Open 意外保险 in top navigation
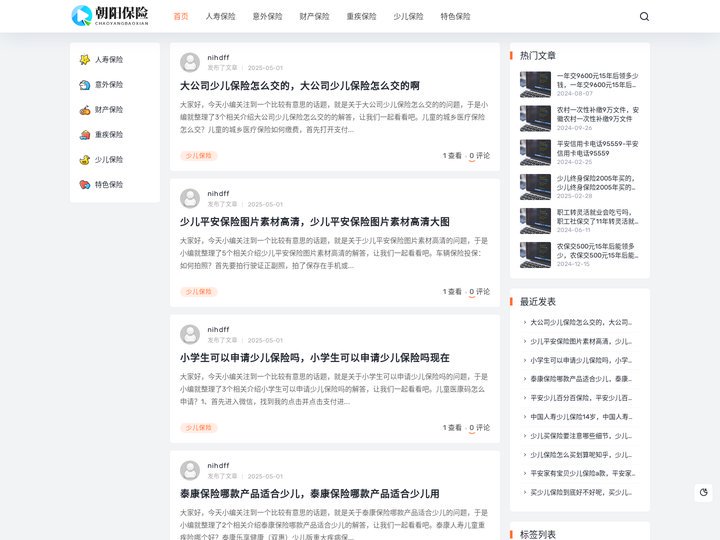Screen dimensions: 720x540 click(x=267, y=17)
